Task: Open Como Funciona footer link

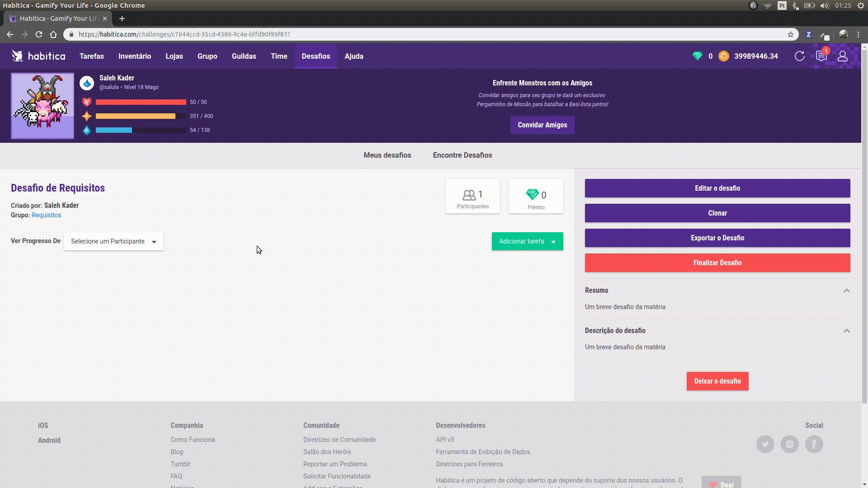Action: (193, 440)
